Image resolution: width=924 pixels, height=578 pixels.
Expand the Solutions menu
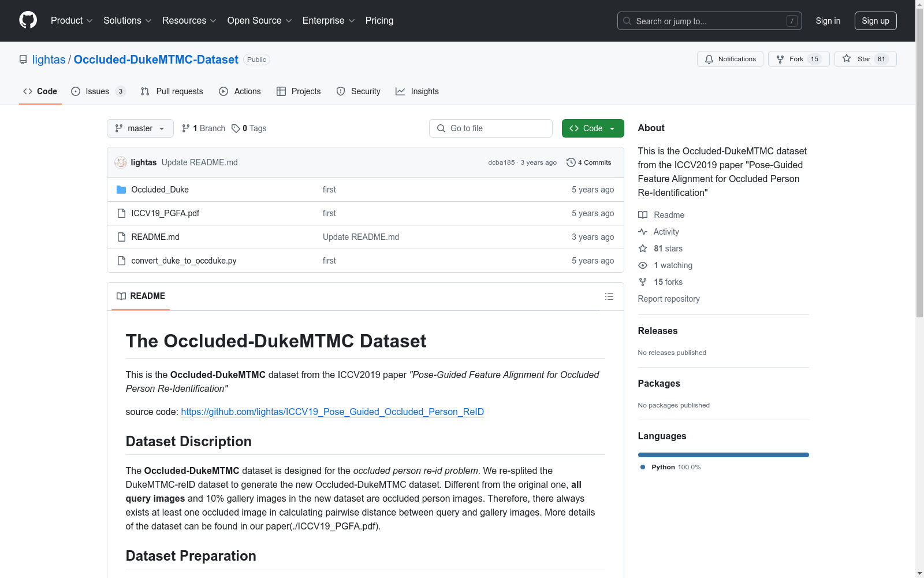128,21
